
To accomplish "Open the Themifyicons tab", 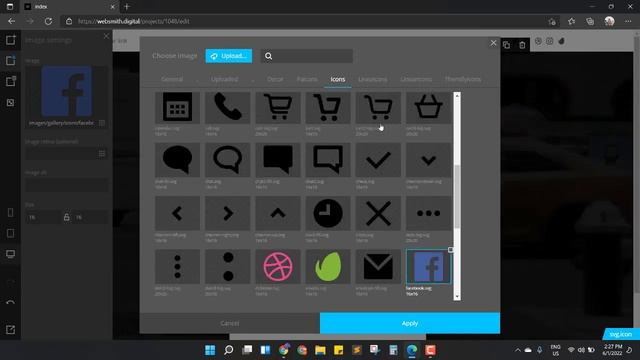I will click(462, 79).
